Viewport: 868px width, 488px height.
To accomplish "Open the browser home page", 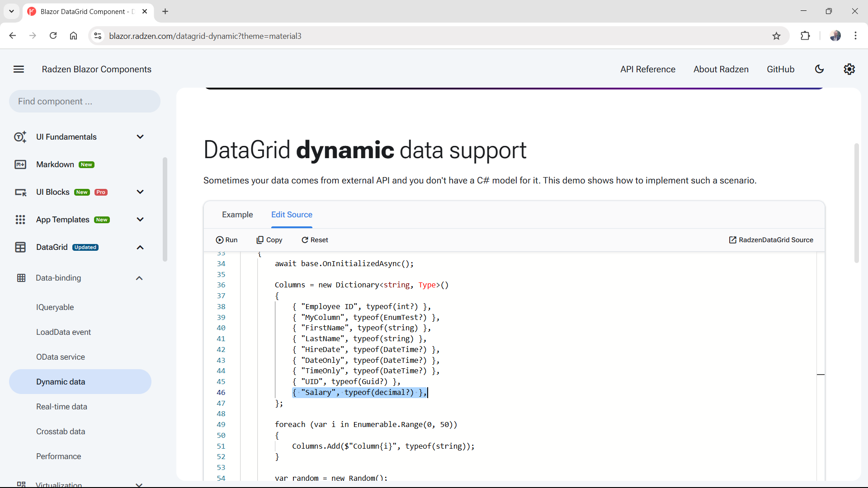I will click(x=73, y=36).
